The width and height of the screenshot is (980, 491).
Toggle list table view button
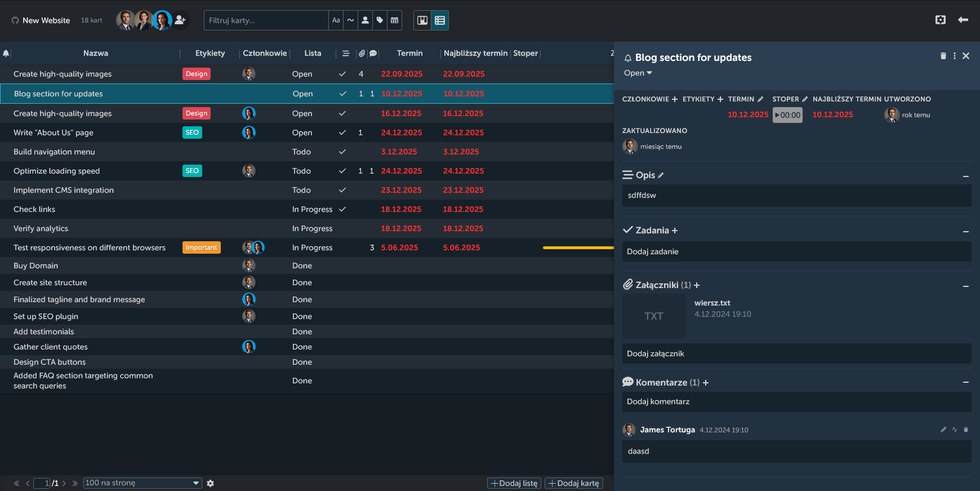[440, 20]
